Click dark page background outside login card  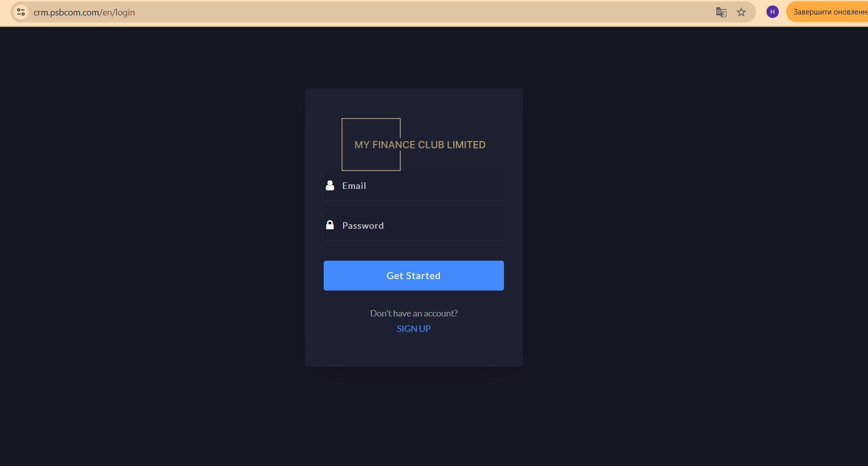149,249
